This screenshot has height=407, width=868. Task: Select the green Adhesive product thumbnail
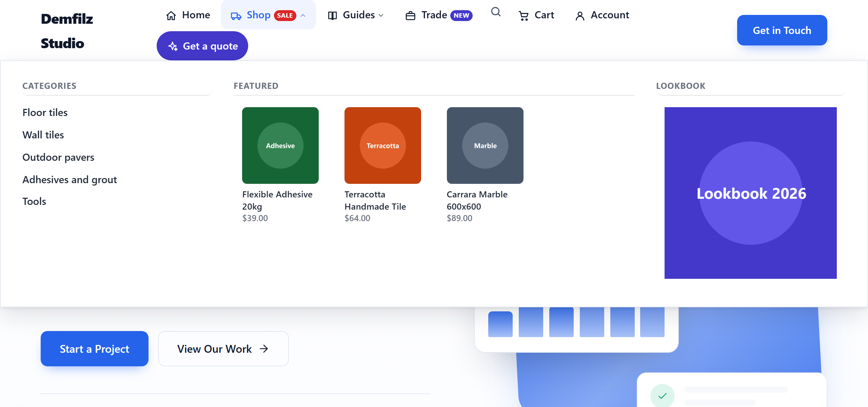click(280, 146)
